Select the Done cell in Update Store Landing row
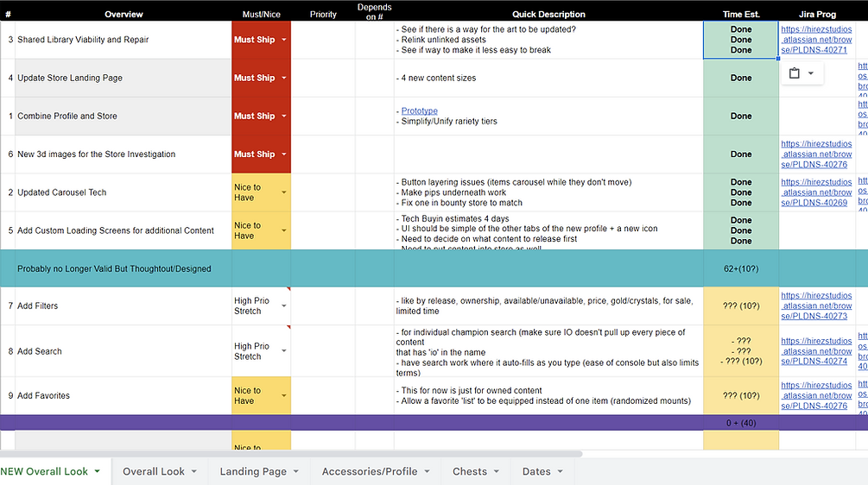This screenshot has width=868, height=485. pyautogui.click(x=741, y=78)
